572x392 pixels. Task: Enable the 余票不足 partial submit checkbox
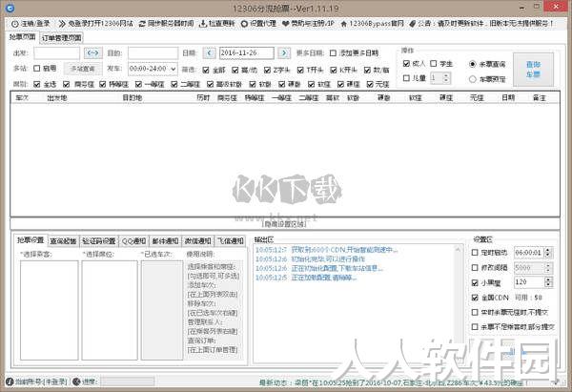[x=475, y=327]
